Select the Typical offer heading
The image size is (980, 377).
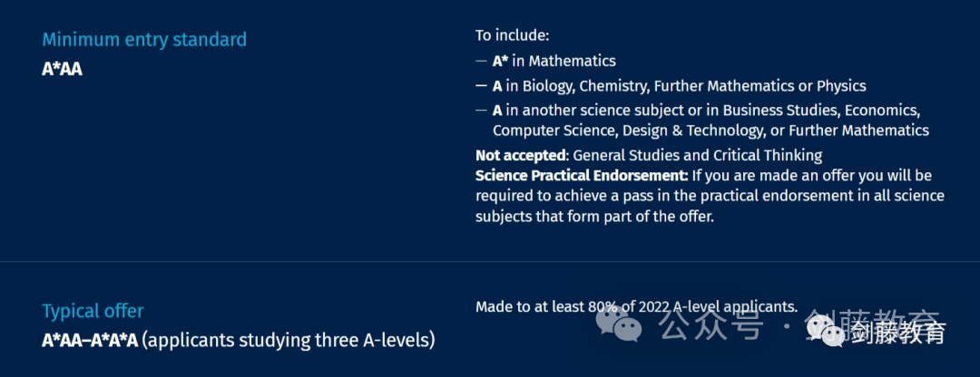[93, 311]
